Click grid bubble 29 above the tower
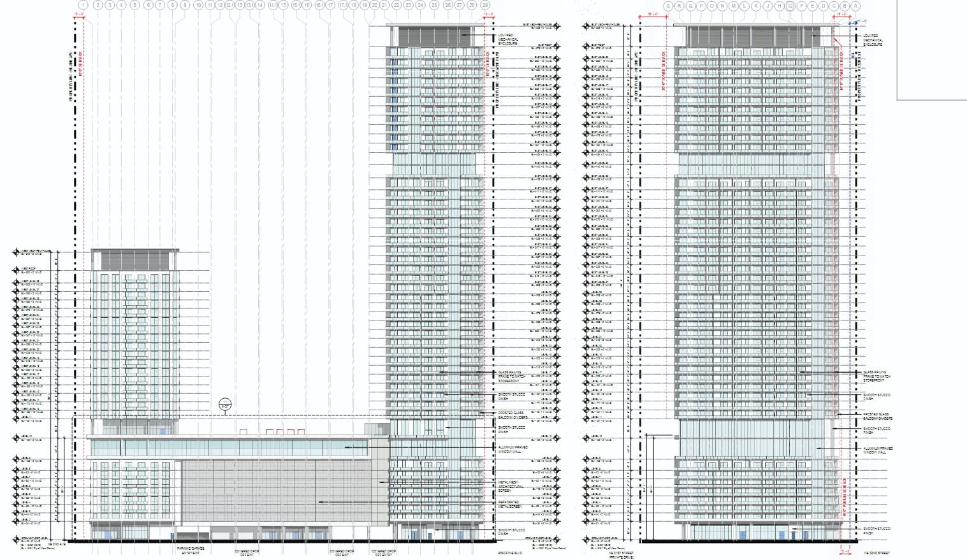The image size is (967, 560). (485, 6)
